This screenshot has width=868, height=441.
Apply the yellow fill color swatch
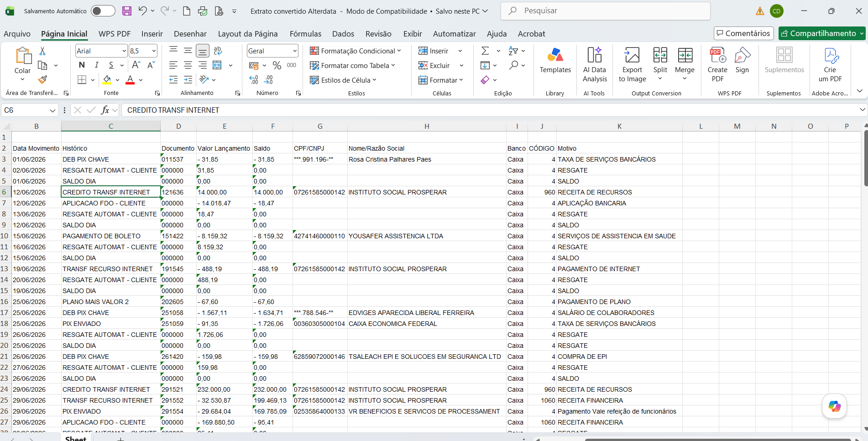(107, 80)
